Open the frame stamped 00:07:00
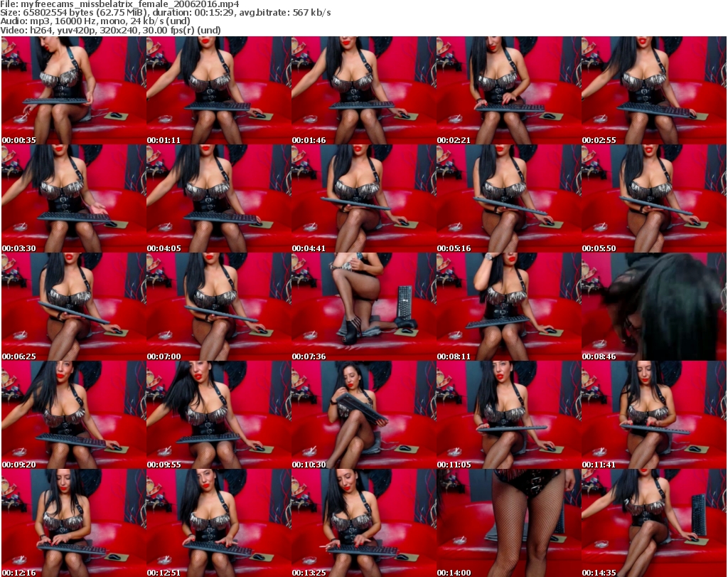 (x=219, y=307)
